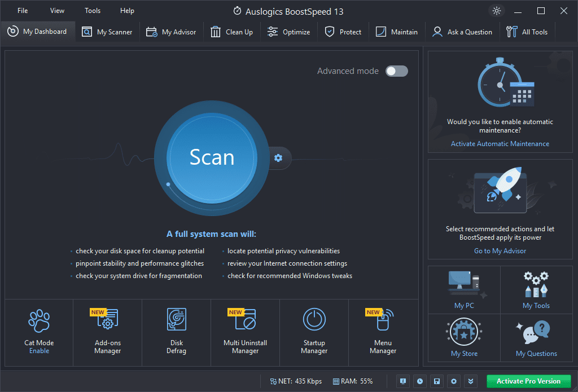Click the RAM 55% indicator
The image size is (578, 392).
tap(353, 381)
